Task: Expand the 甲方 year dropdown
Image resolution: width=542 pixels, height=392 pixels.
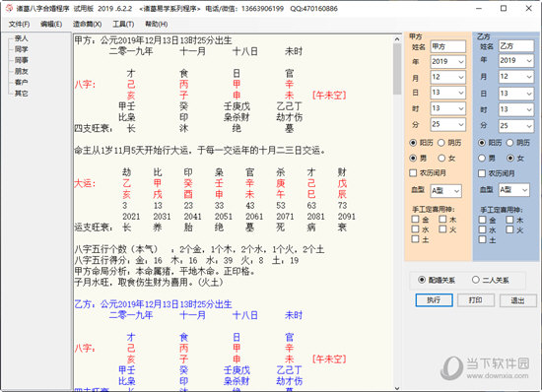Action: click(x=461, y=62)
